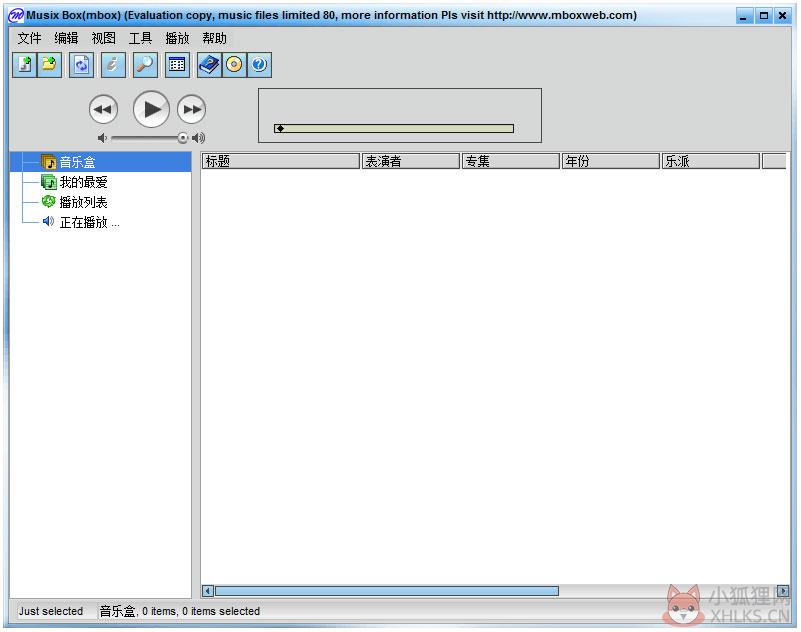The height and width of the screenshot is (632, 801).
Task: Click the playback progress bar
Action: (394, 128)
